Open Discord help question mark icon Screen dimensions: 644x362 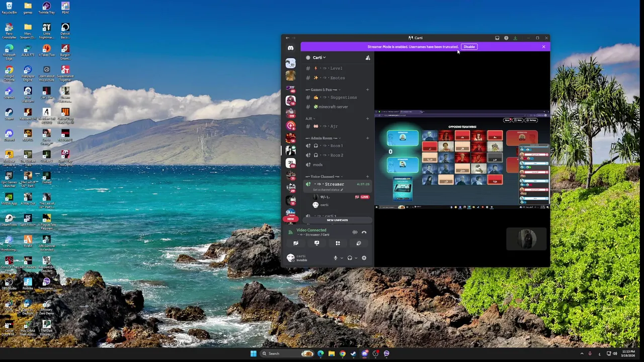(506, 38)
